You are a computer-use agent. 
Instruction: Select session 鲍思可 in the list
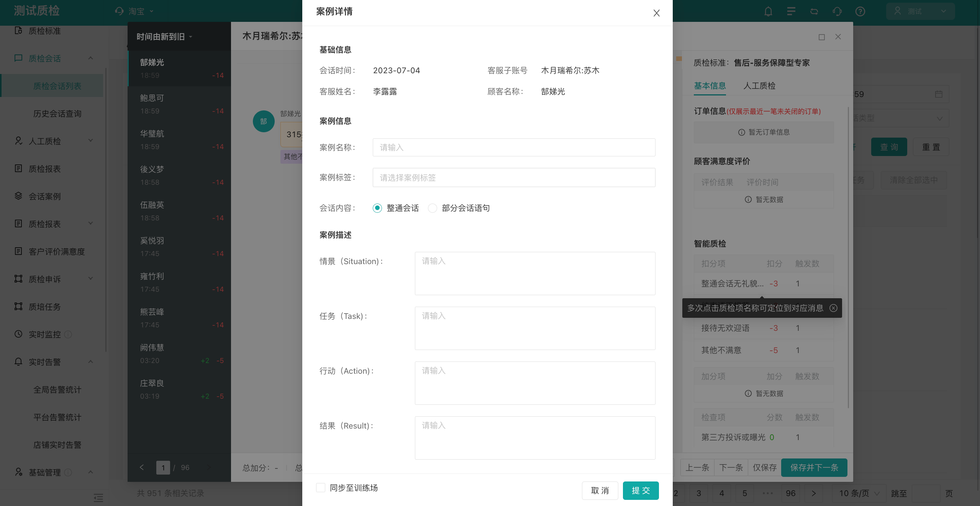(179, 104)
